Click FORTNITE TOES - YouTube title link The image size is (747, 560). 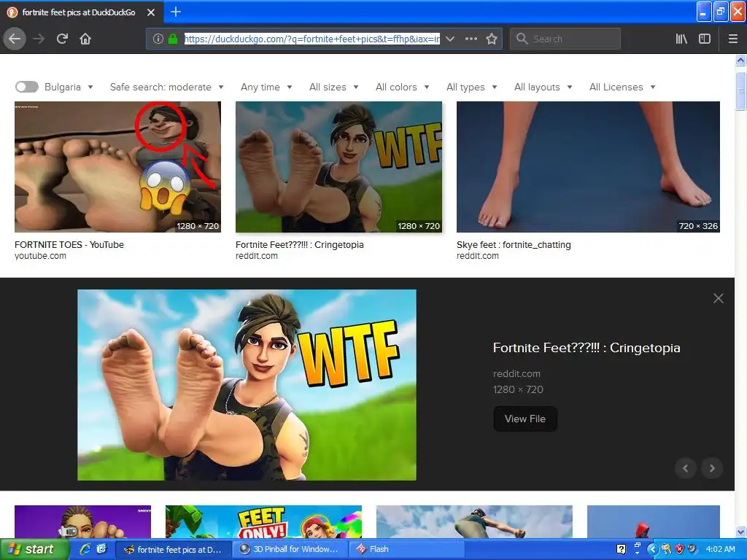click(69, 244)
